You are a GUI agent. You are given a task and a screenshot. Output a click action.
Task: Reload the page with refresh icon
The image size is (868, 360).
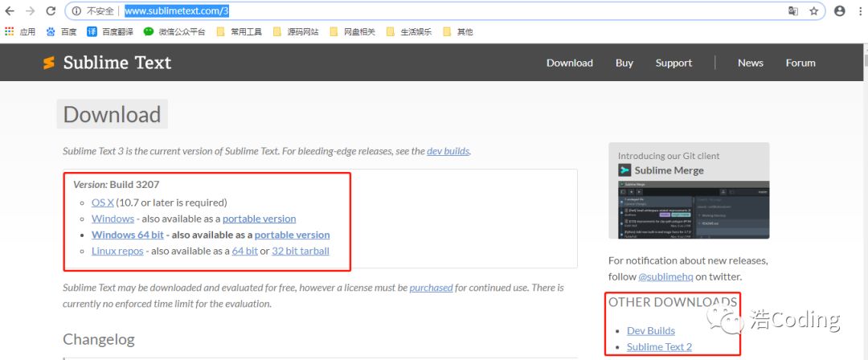point(51,11)
